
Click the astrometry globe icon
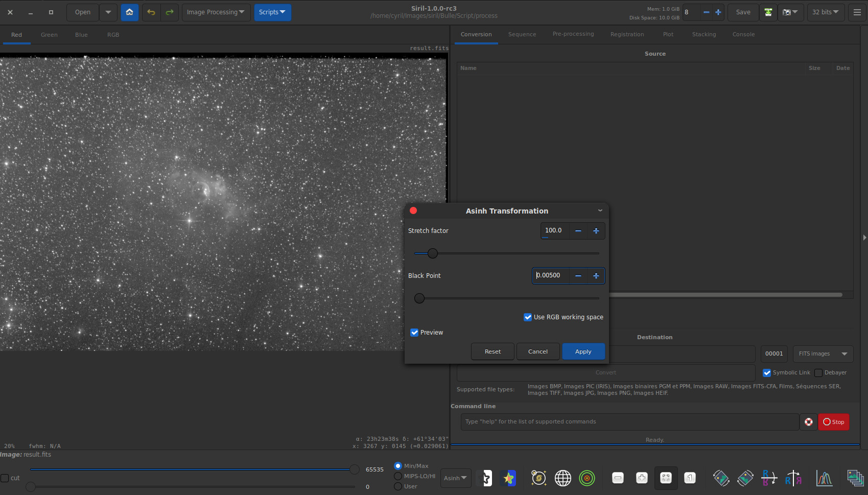pos(562,478)
